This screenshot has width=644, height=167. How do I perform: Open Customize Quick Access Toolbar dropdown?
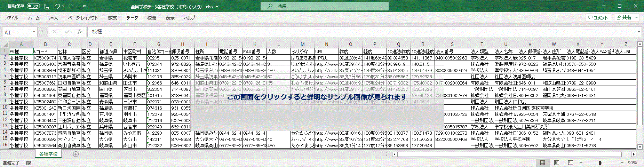coord(84,6)
